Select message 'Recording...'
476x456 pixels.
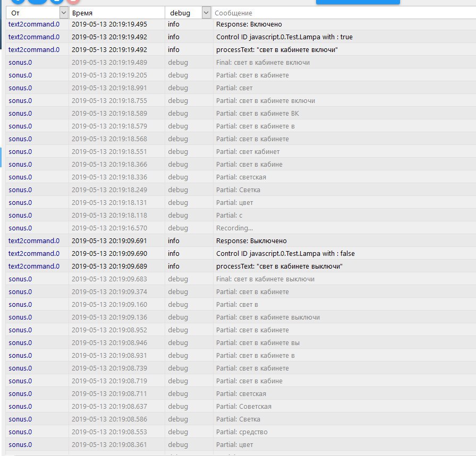pyautogui.click(x=234, y=228)
